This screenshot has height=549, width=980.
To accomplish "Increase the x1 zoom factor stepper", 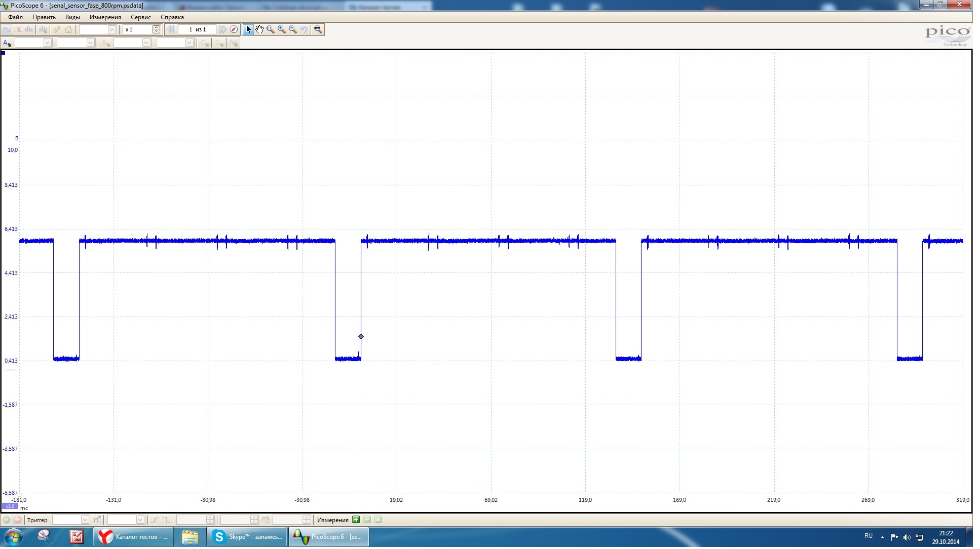I will click(157, 27).
